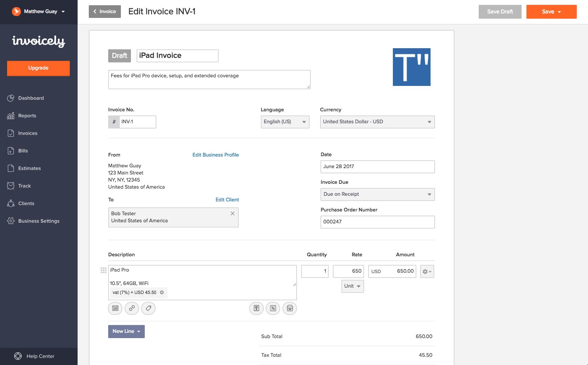Click the line item drag handle
Screen dimensions: 588x365
click(x=103, y=270)
